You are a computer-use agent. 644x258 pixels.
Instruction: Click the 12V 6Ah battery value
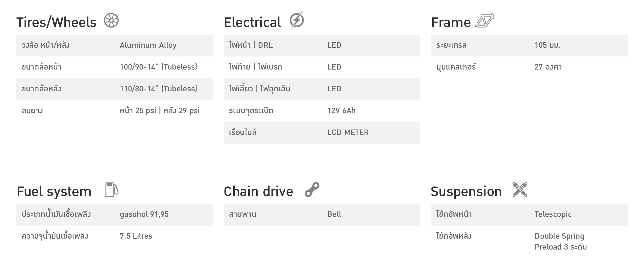[x=341, y=111]
